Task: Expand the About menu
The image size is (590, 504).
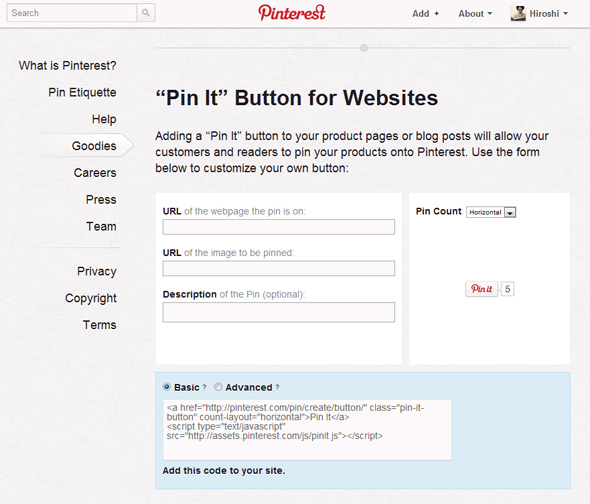Action: 475,14
